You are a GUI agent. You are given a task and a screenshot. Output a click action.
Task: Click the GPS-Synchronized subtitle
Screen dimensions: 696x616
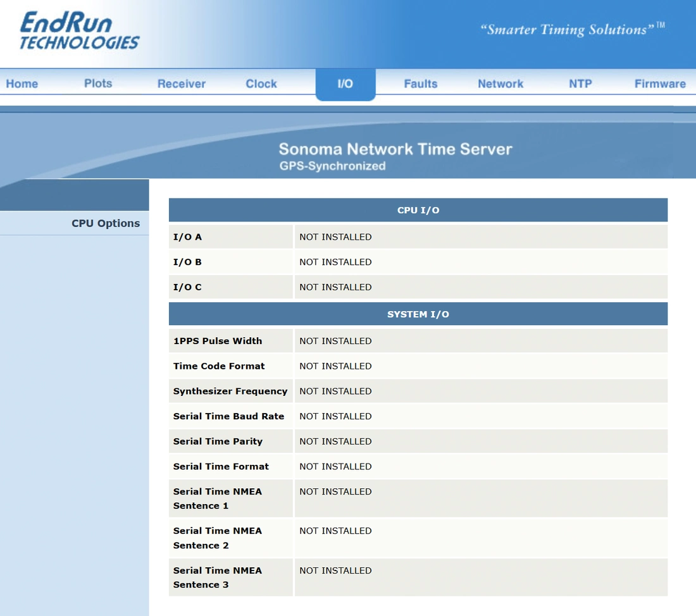pos(332,166)
